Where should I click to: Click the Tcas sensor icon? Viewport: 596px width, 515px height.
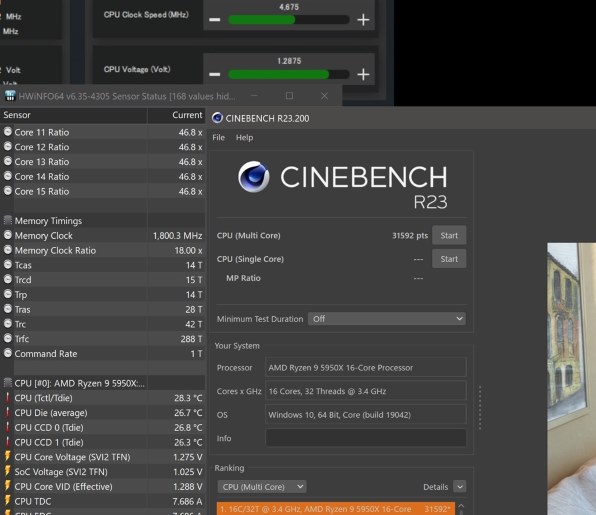(x=8, y=265)
